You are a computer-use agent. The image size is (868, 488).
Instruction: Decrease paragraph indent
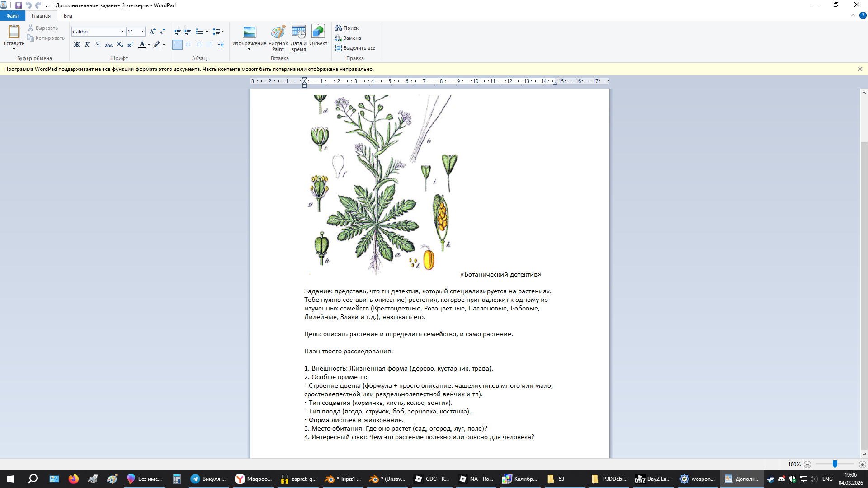click(178, 32)
